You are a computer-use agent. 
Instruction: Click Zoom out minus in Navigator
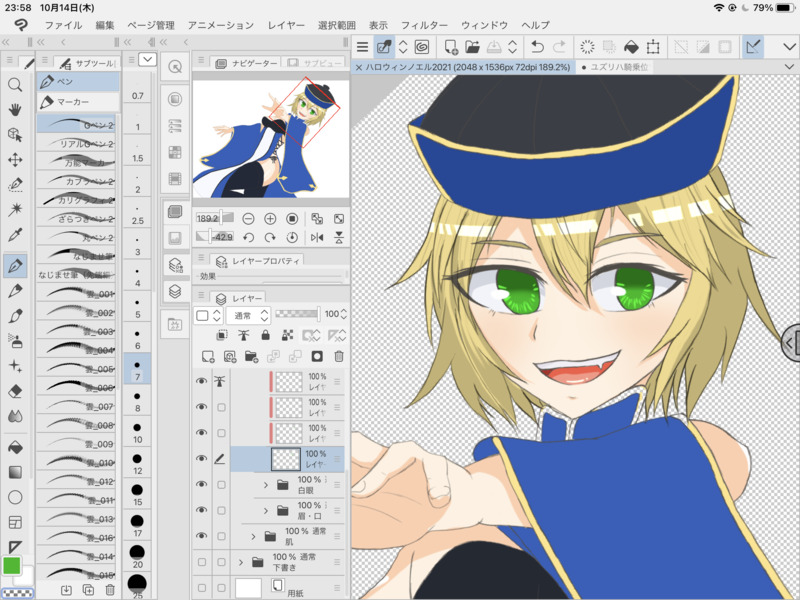tap(248, 219)
